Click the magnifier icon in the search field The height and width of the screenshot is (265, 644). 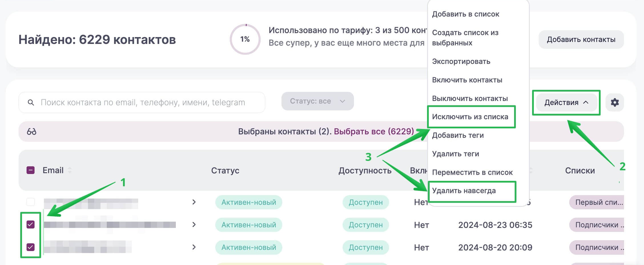31,102
